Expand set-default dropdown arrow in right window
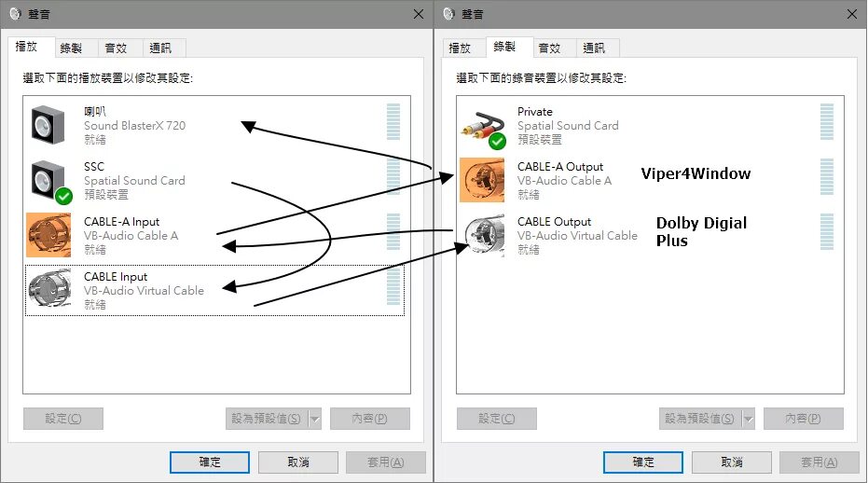The image size is (868, 483). (x=749, y=419)
